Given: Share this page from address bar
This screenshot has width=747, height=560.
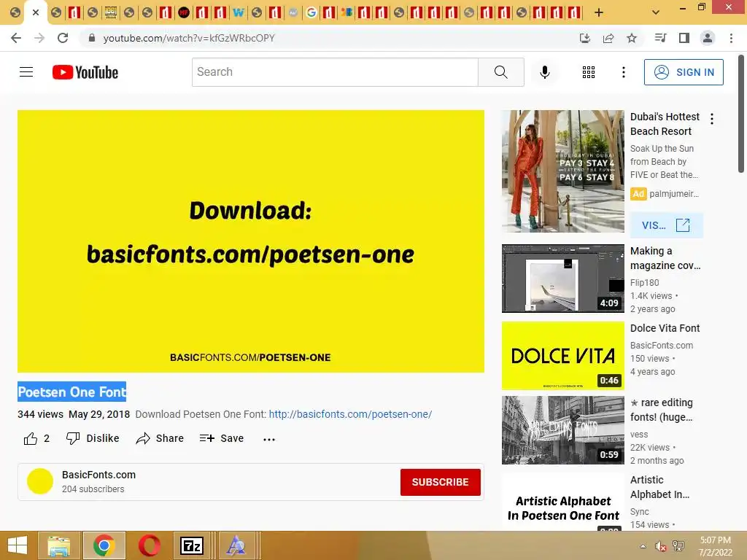Looking at the screenshot, I should (x=608, y=38).
